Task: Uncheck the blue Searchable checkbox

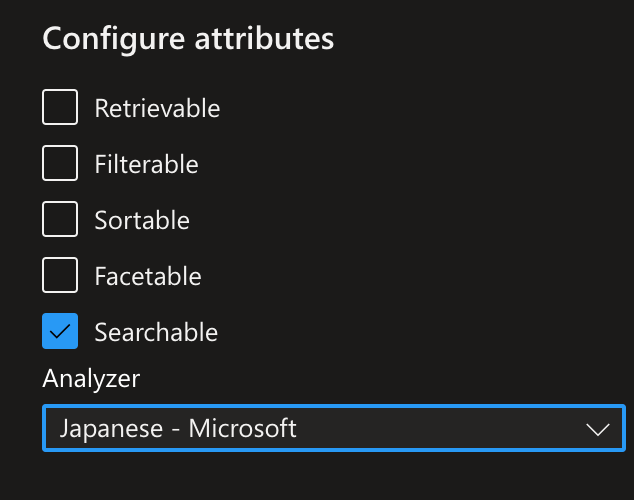Action: [60, 331]
